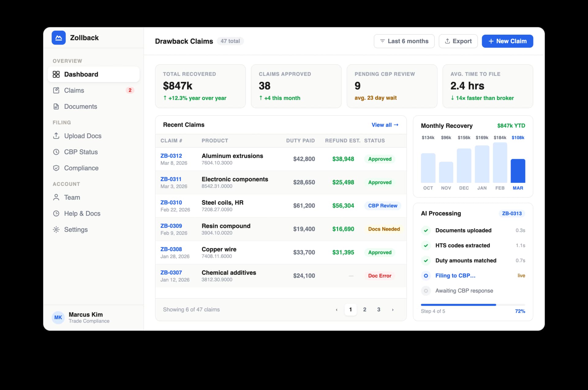Click the Claims edit icon in sidebar
The image size is (588, 390).
tap(56, 90)
